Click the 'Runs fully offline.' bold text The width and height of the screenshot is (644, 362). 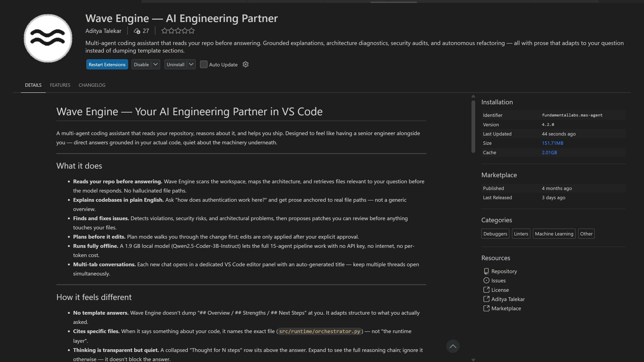(95, 246)
